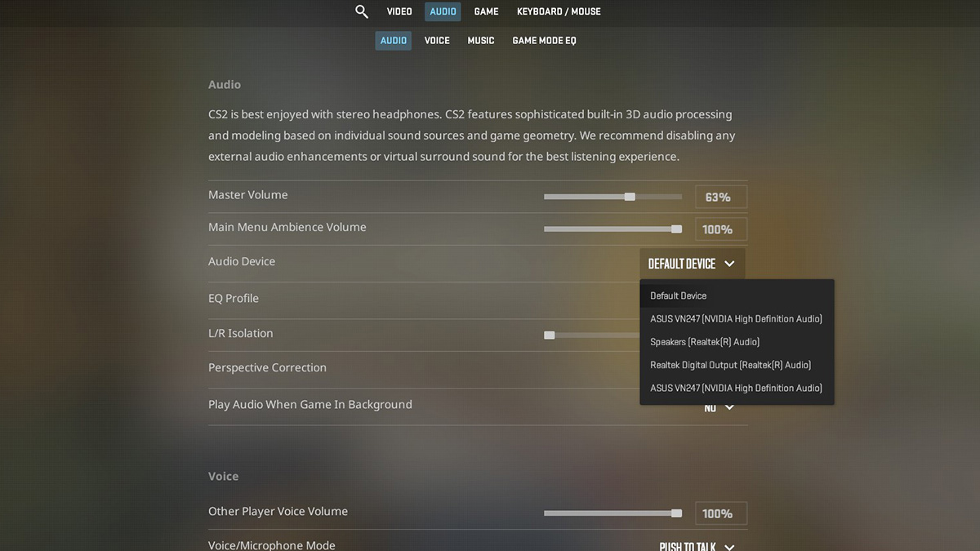Image resolution: width=980 pixels, height=551 pixels.
Task: Click the Main Menu Ambience 100% field
Action: [x=720, y=229]
